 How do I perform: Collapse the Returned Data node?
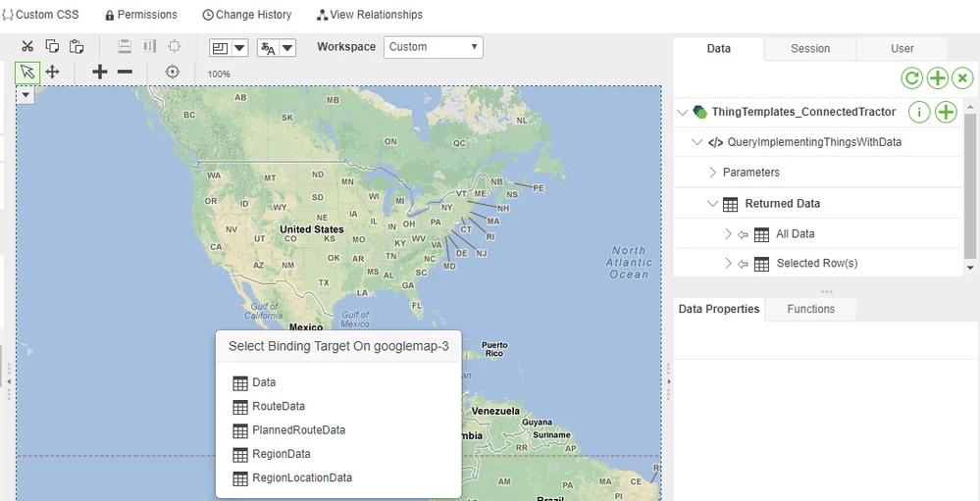coord(712,204)
